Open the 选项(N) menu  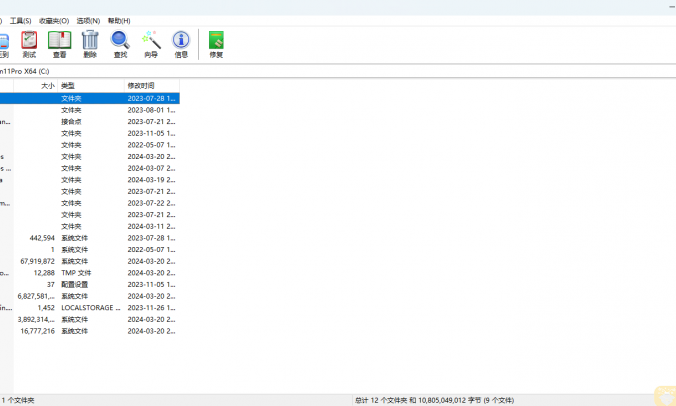[88, 21]
